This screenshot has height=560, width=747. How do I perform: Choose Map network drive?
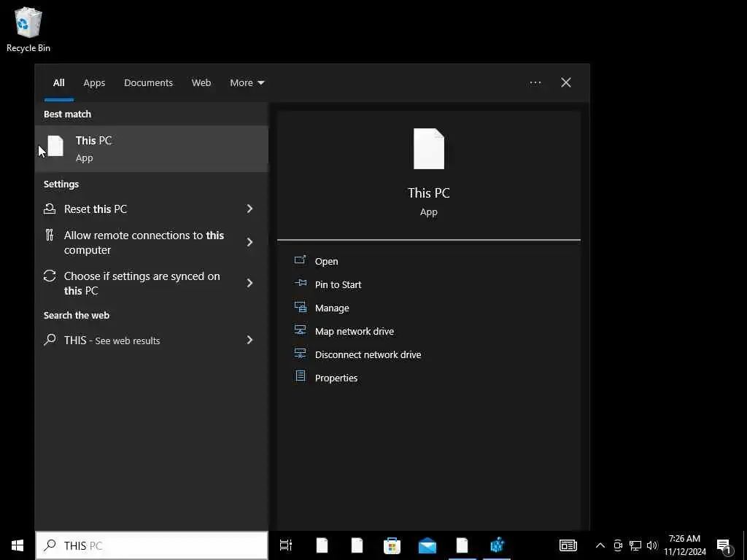point(355,331)
